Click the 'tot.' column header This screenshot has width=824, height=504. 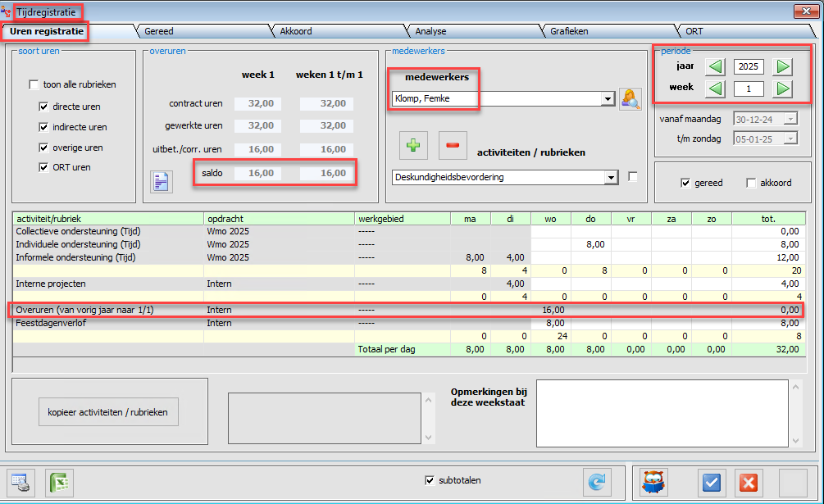click(x=768, y=219)
